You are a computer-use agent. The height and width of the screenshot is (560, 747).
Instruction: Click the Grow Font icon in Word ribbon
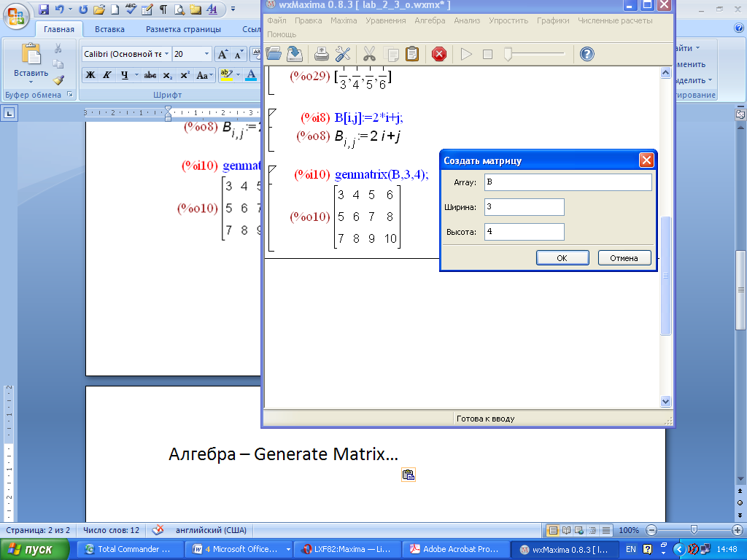222,54
